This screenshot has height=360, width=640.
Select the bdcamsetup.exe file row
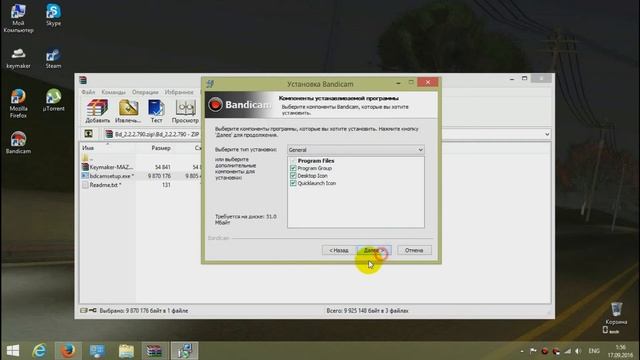tap(141, 176)
